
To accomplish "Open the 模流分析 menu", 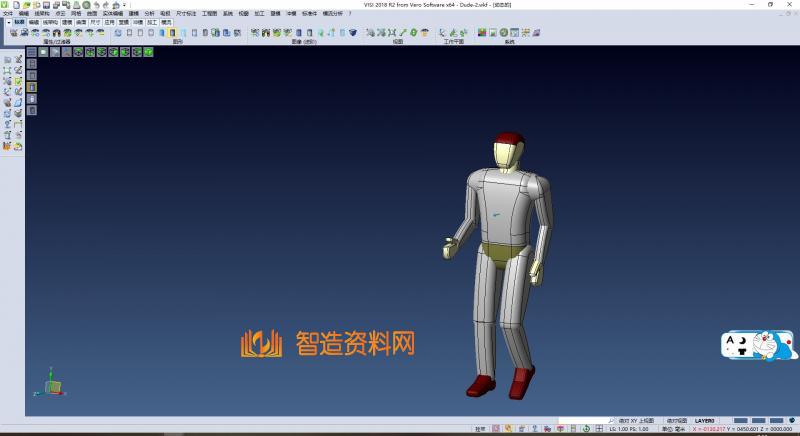I will (333, 13).
